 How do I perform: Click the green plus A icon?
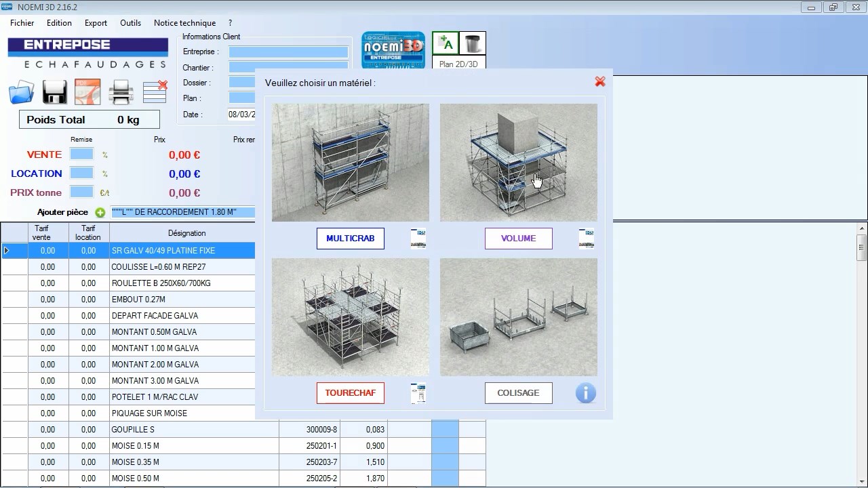(446, 44)
